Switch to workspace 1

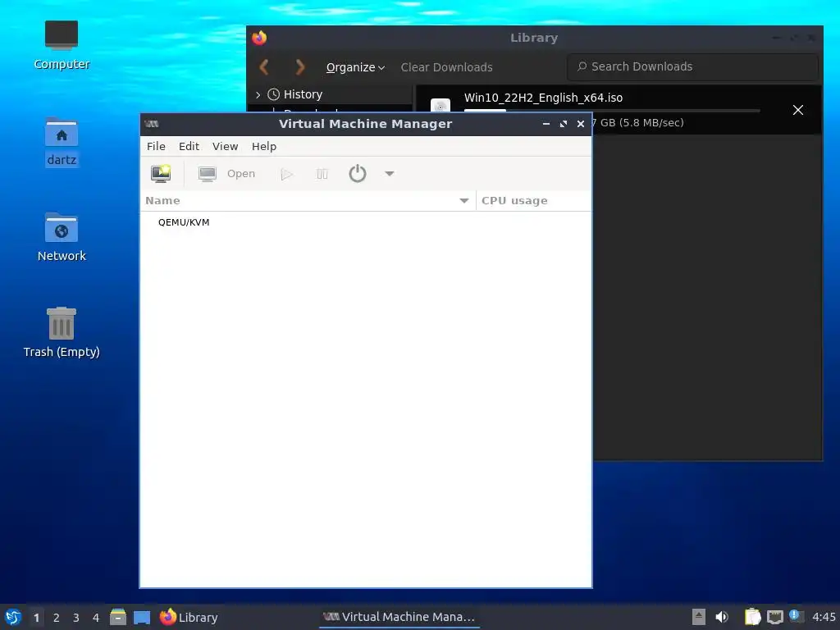point(36,618)
